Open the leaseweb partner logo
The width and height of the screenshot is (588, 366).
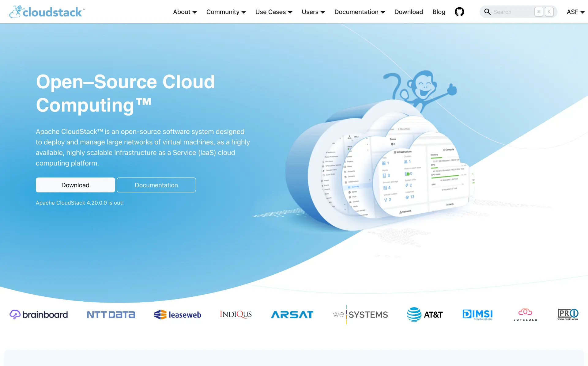[177, 315]
